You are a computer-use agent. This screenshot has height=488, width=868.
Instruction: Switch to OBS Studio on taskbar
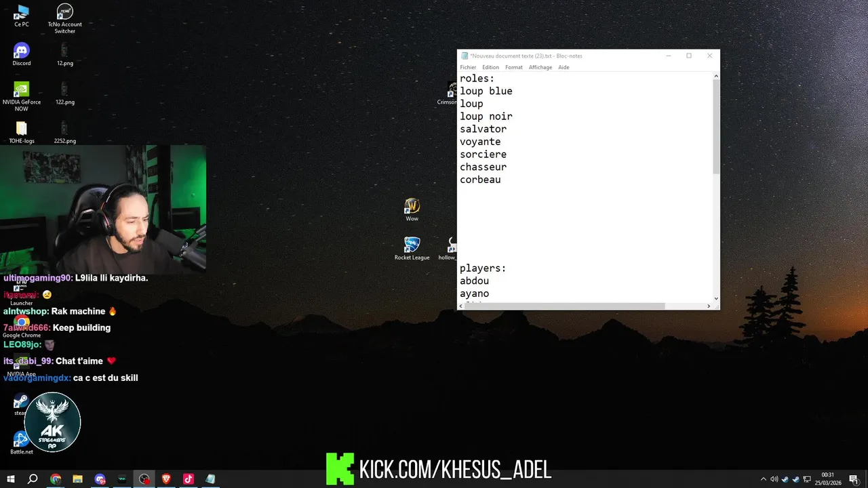click(x=144, y=479)
